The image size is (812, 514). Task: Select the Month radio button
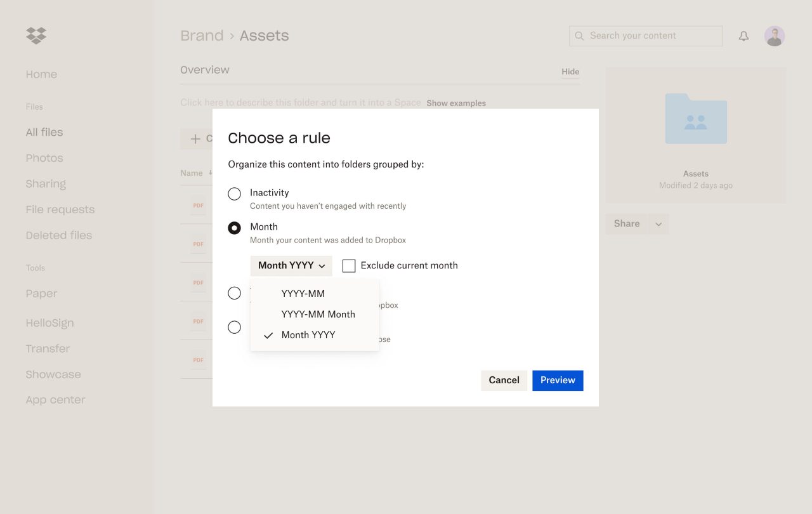pyautogui.click(x=235, y=228)
